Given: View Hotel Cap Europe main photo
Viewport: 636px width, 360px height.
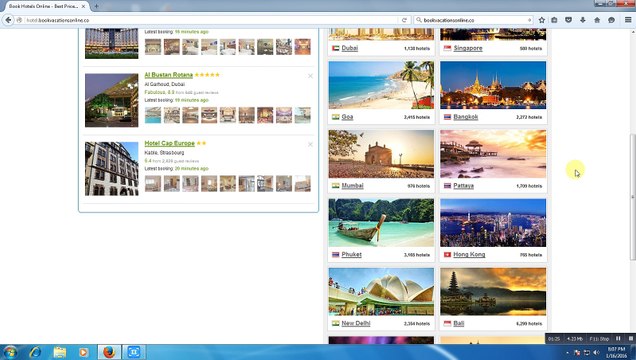Looking at the screenshot, I should click(112, 169).
